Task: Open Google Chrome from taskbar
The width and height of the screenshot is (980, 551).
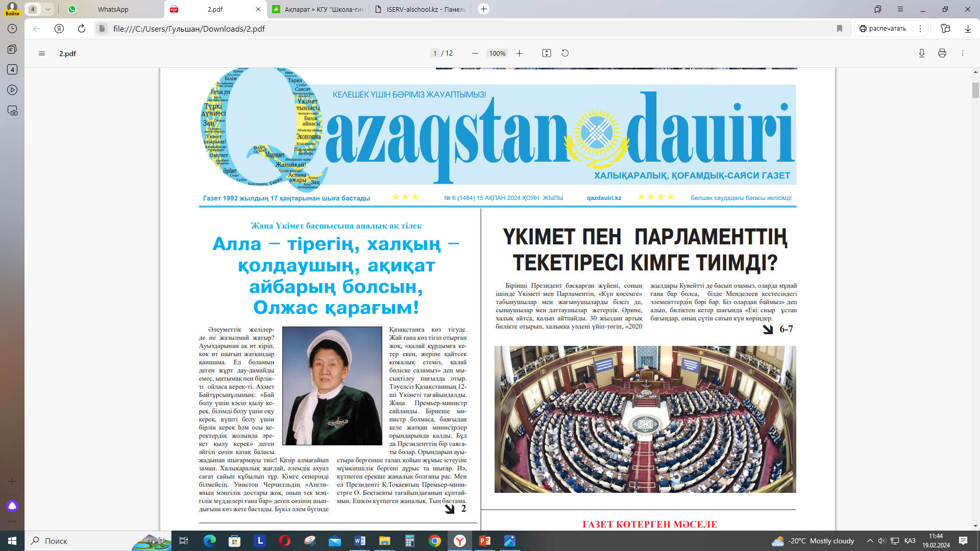Action: coord(435,541)
